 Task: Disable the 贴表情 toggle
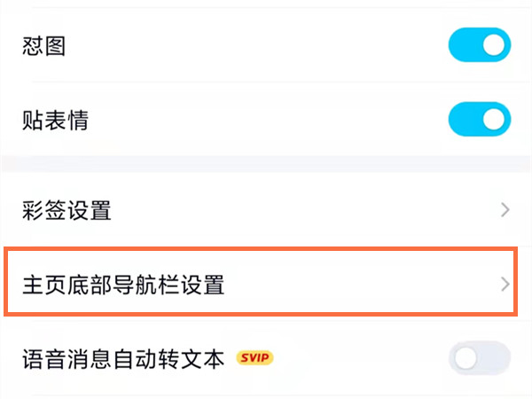[480, 120]
